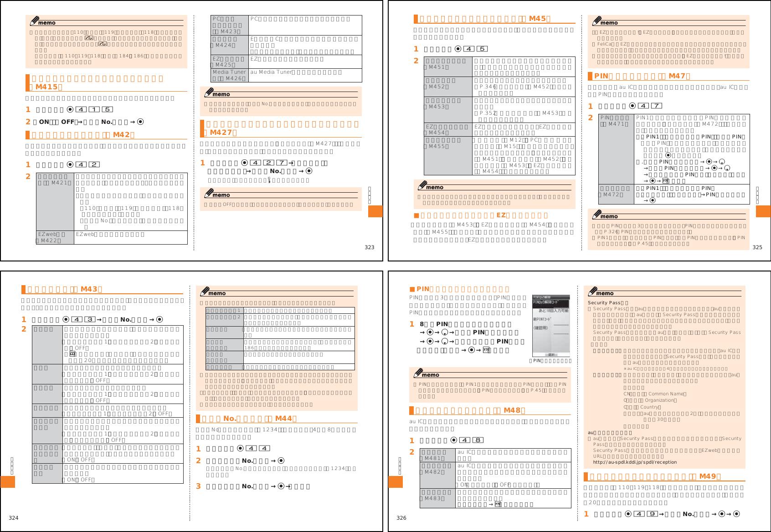Viewport: 771px width, 532px height.
Task: Click page number 324
Action: [14, 518]
